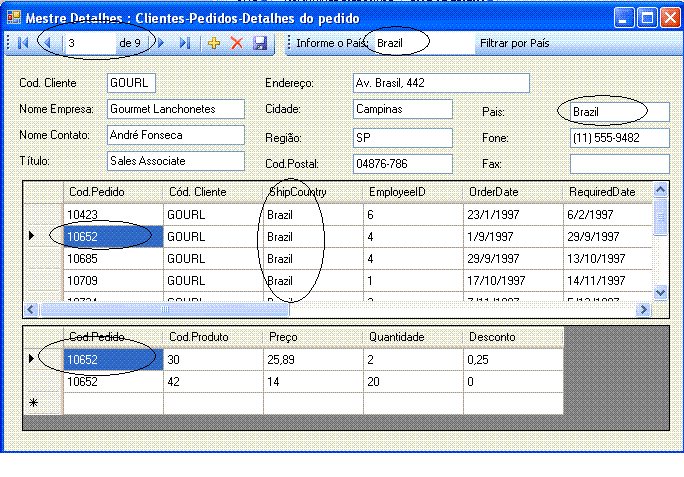Move to previous record arrow

point(48,43)
